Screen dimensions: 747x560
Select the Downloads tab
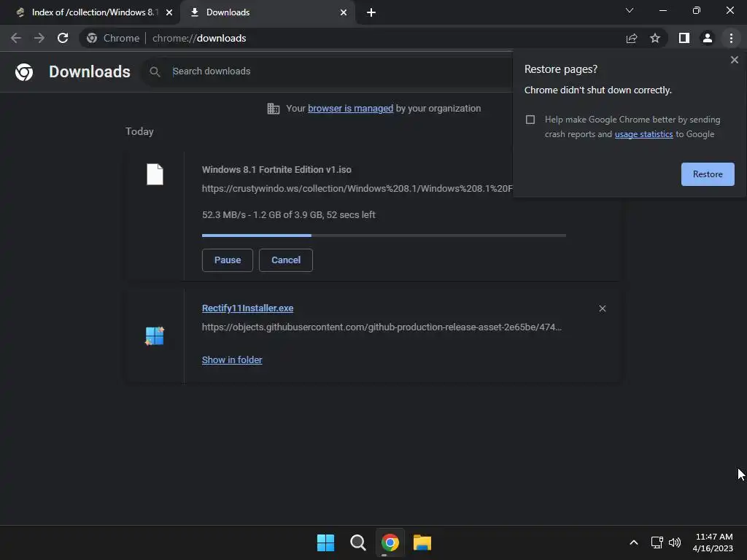pos(267,12)
